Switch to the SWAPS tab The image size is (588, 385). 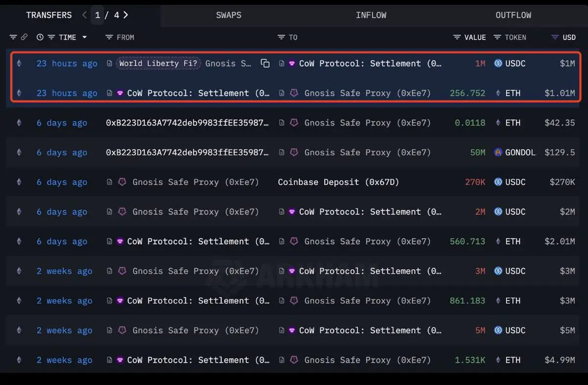(228, 15)
